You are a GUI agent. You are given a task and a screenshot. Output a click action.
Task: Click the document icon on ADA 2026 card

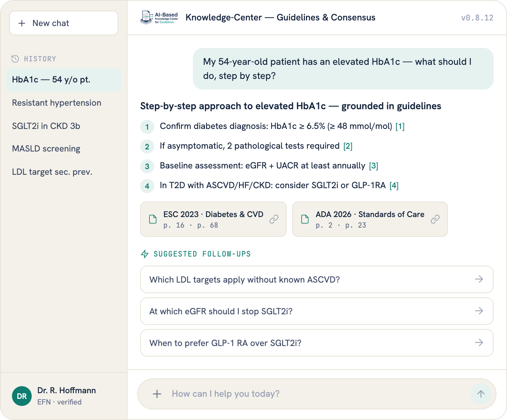(x=305, y=219)
